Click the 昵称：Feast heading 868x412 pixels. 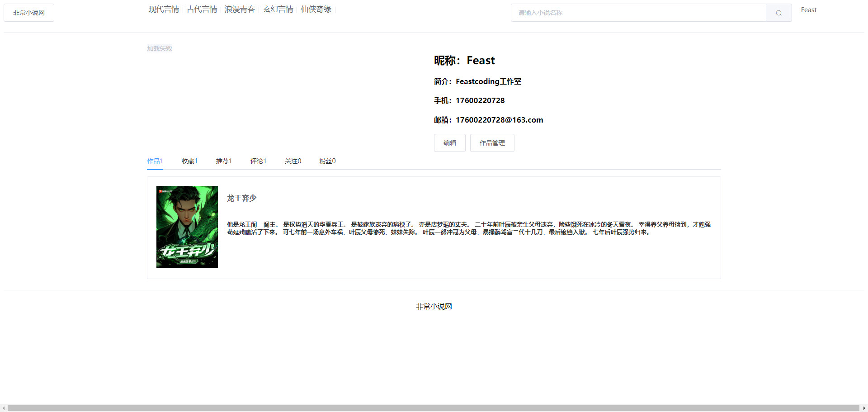pyautogui.click(x=464, y=61)
